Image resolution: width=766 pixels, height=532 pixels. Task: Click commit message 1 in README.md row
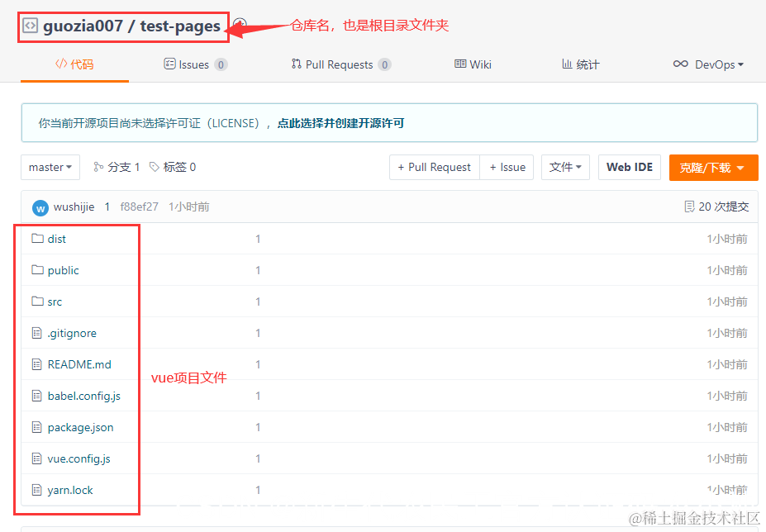pyautogui.click(x=258, y=364)
